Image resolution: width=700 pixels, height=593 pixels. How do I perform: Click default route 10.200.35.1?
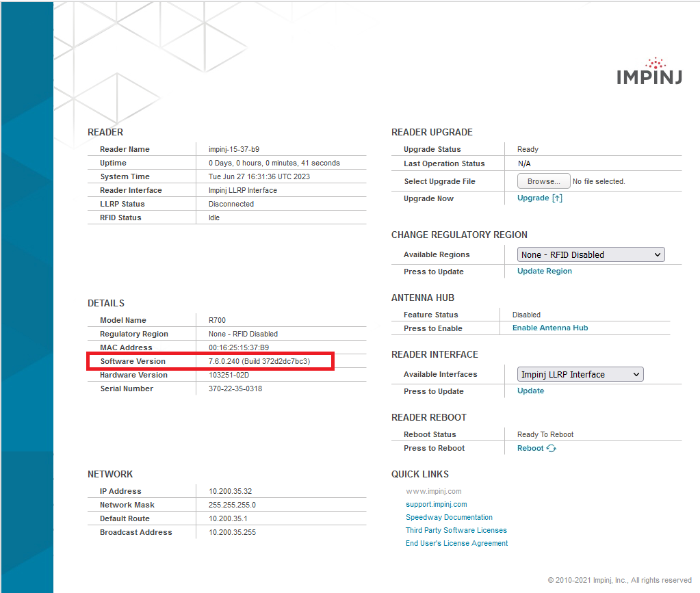(228, 518)
